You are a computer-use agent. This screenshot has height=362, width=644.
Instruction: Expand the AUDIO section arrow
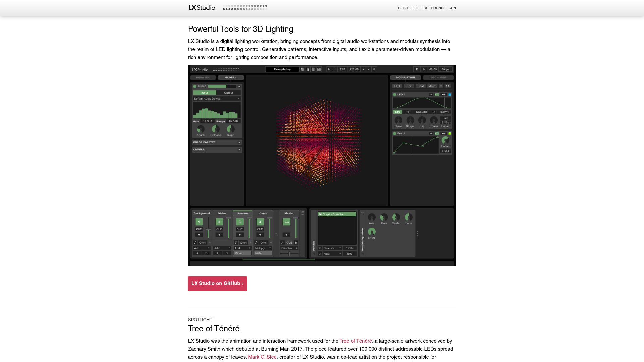(239, 86)
